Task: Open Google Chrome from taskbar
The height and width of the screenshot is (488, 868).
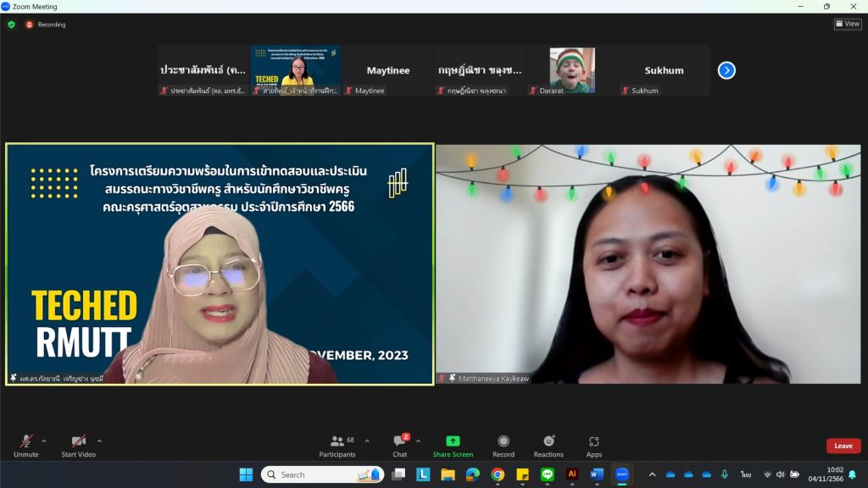Action: point(498,474)
